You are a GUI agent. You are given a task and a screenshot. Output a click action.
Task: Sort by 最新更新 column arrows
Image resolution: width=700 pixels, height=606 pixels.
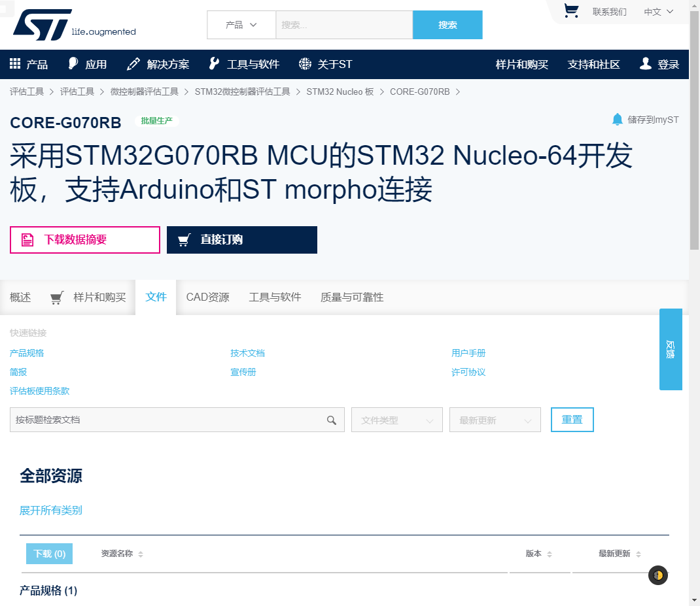(639, 554)
